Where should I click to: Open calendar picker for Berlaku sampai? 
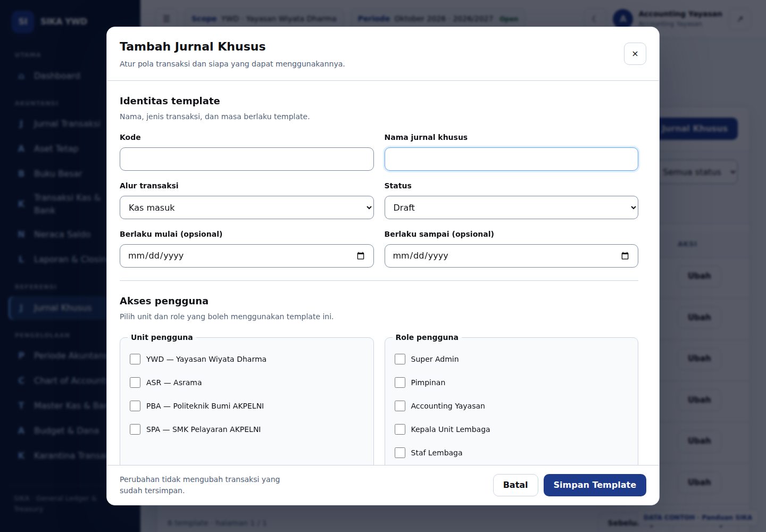point(625,256)
